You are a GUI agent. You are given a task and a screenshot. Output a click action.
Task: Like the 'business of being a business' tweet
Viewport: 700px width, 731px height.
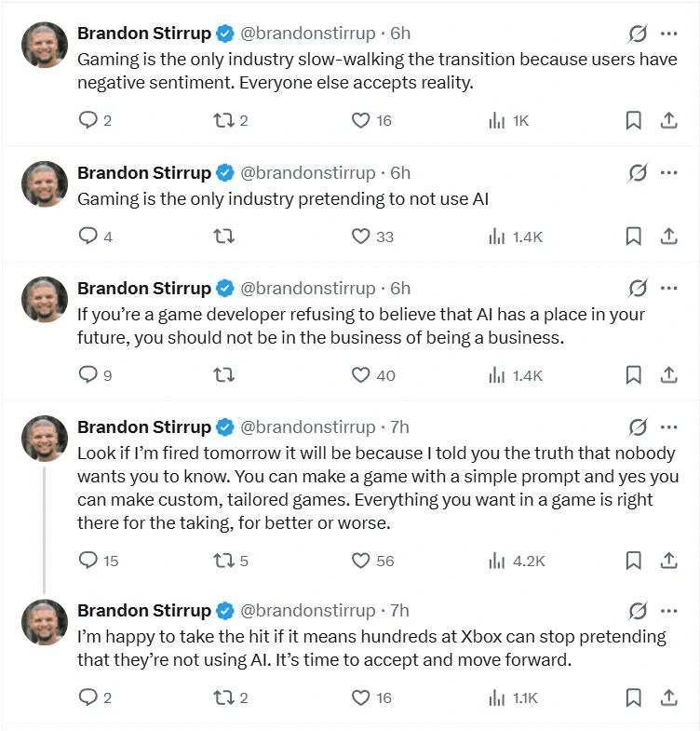(x=373, y=375)
